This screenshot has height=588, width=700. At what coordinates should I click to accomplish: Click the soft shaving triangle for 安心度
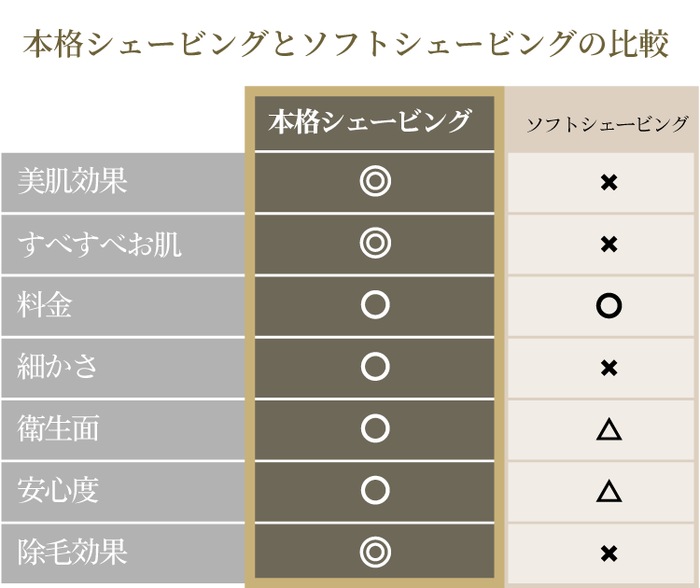(x=609, y=491)
